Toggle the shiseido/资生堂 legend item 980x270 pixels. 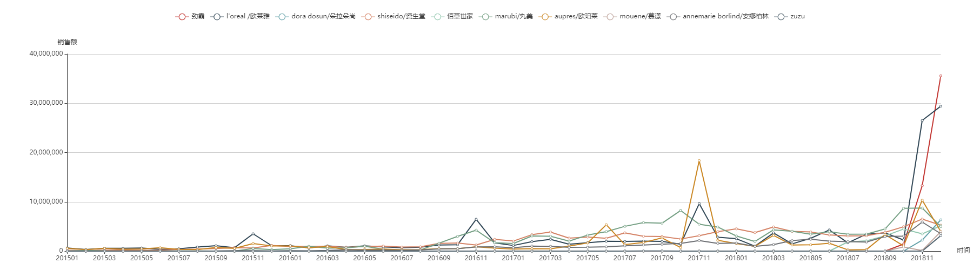pyautogui.click(x=394, y=17)
